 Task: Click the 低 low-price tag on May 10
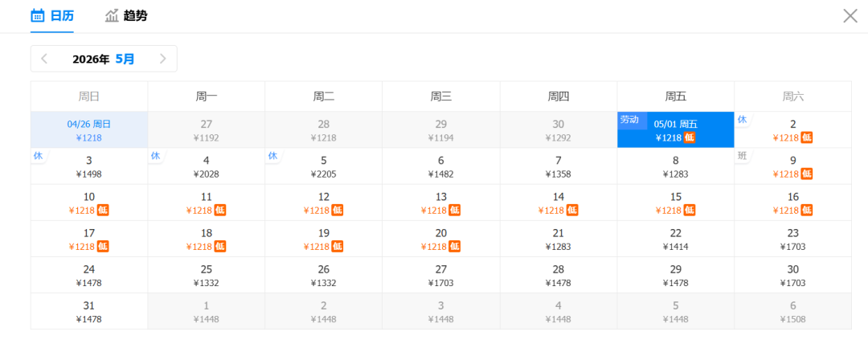coord(103,211)
